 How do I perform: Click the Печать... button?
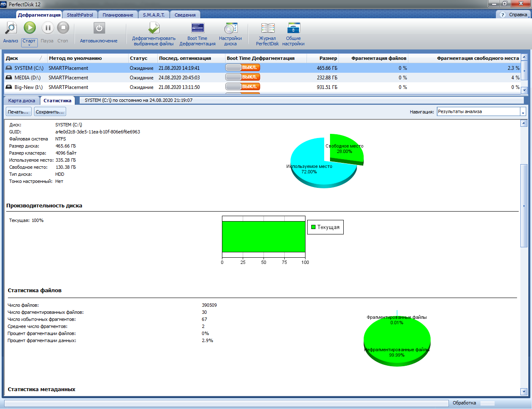[x=18, y=112]
